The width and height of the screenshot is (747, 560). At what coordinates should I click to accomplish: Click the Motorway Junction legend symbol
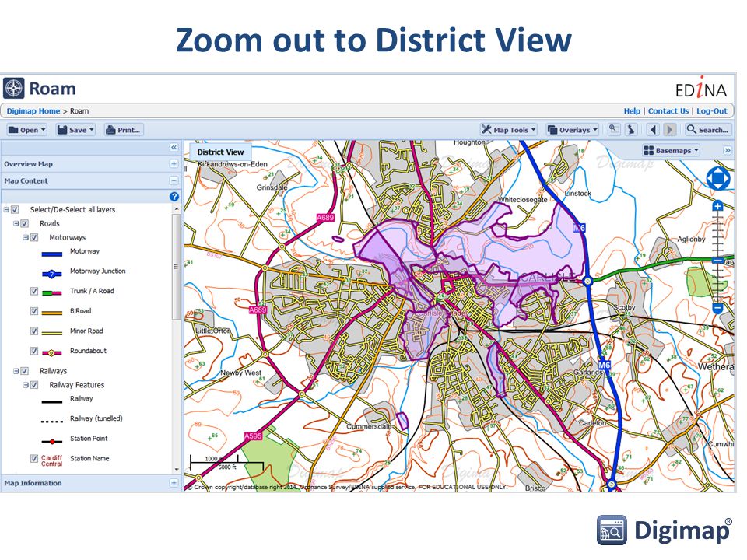coord(52,274)
